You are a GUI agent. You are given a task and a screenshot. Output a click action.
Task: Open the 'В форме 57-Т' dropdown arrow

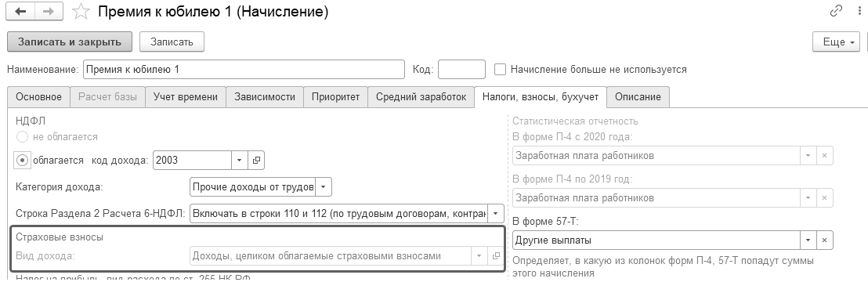coord(808,240)
